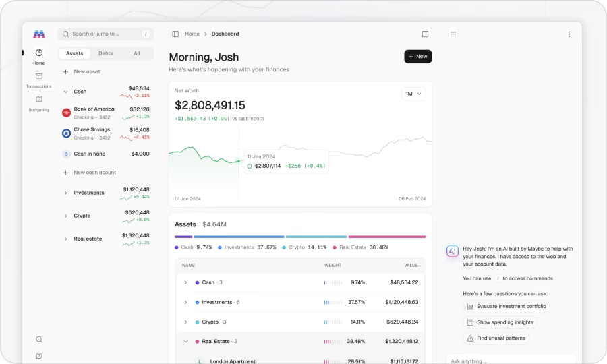607x364 pixels.
Task: Click the plus icon beside New cash account
Action: pos(66,173)
